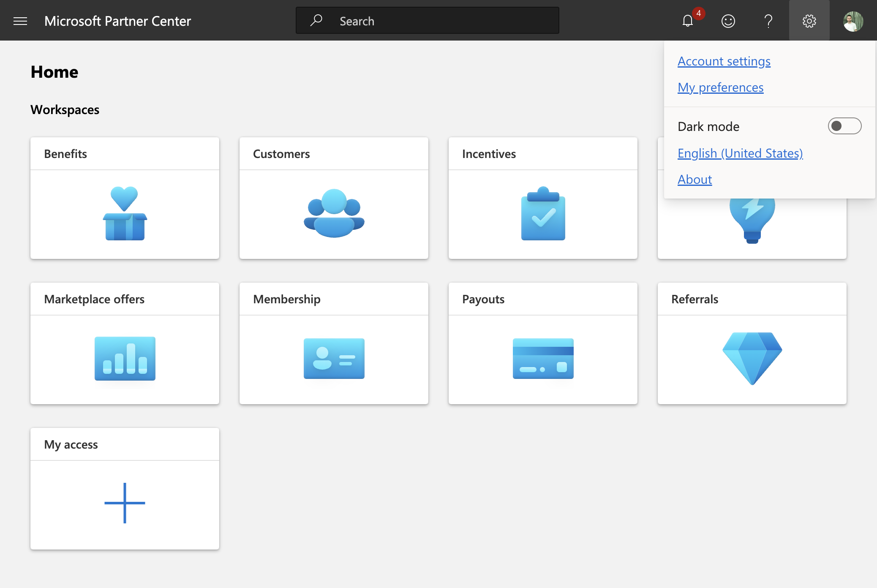Click the Marketplace offers card title

[94, 299]
